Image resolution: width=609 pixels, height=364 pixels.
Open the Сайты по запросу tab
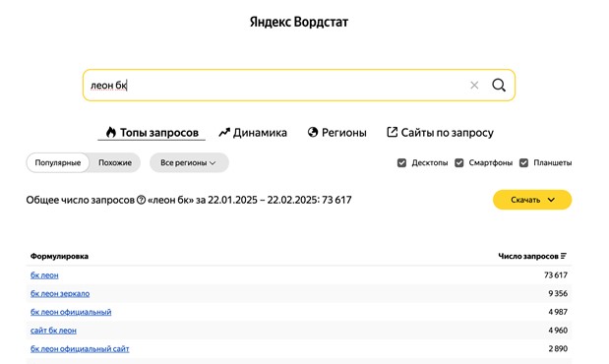[x=440, y=133]
